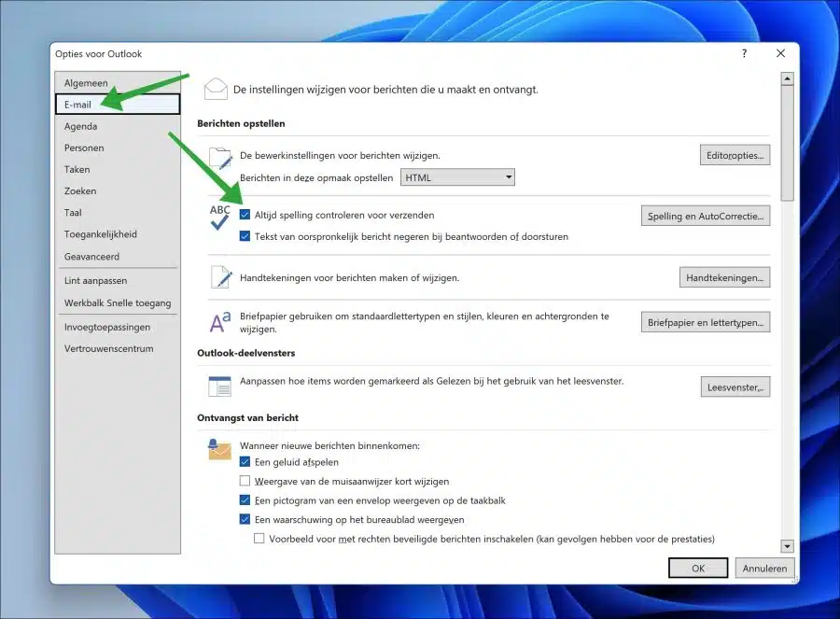Toggle Tekst van oorspronkelijk bericht negeren
This screenshot has height=619, width=840.
tap(245, 236)
